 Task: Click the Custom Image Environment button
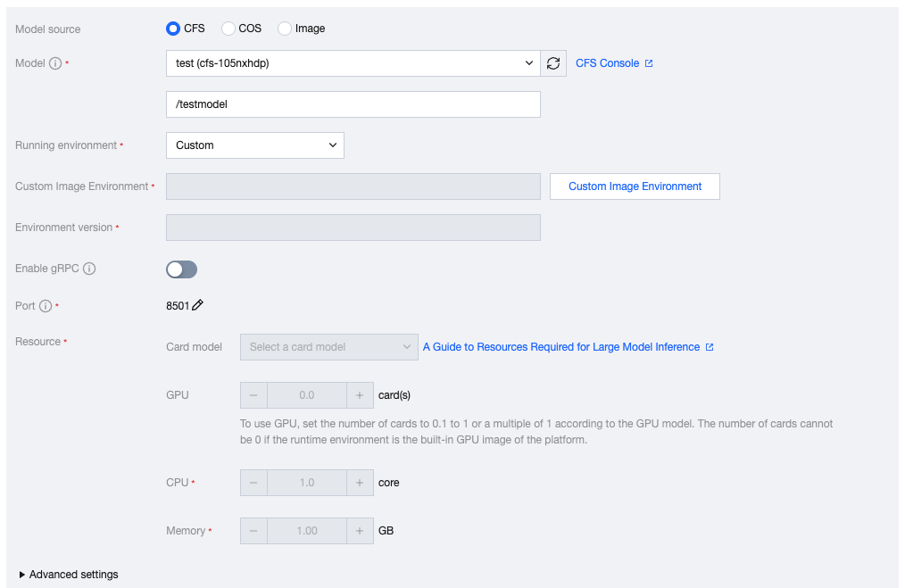635,186
